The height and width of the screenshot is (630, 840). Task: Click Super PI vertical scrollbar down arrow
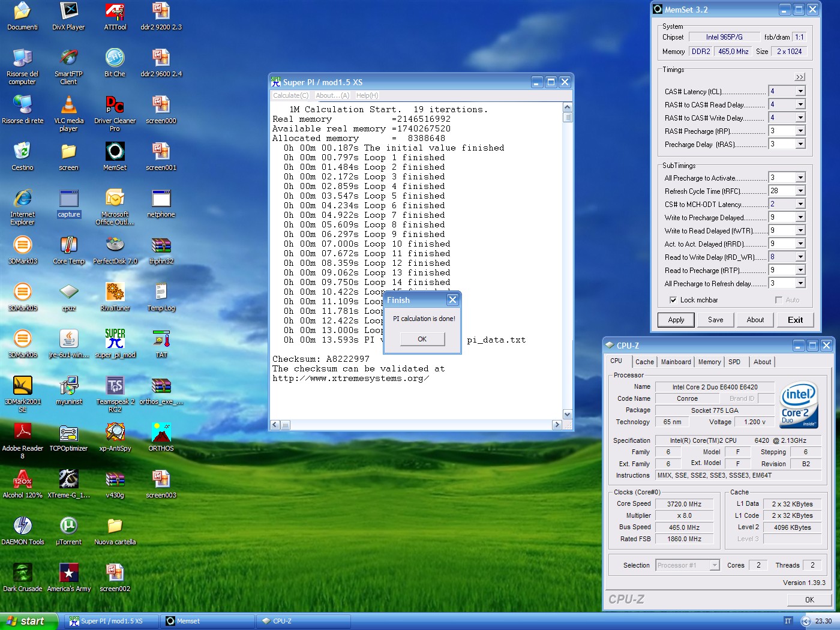point(568,414)
